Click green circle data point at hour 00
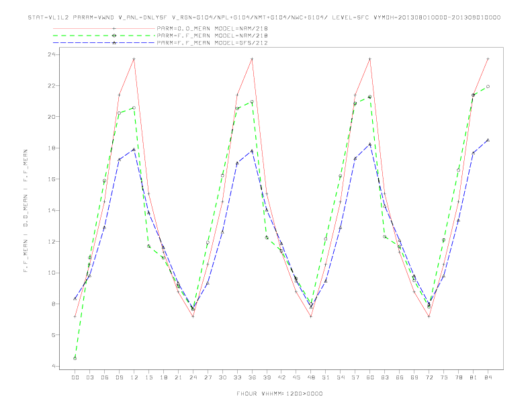This screenshot has height=411, width=532. tap(75, 359)
